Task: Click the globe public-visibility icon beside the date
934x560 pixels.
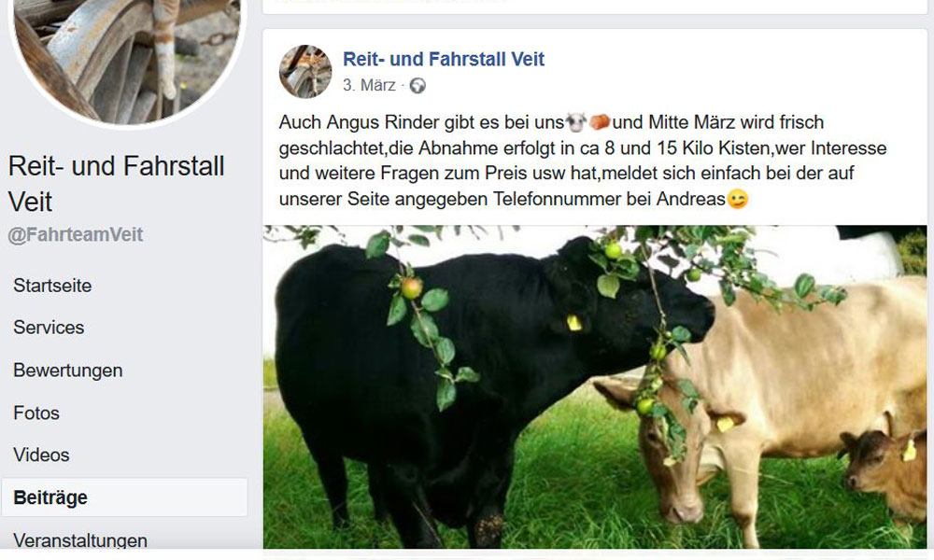Action: pos(417,86)
